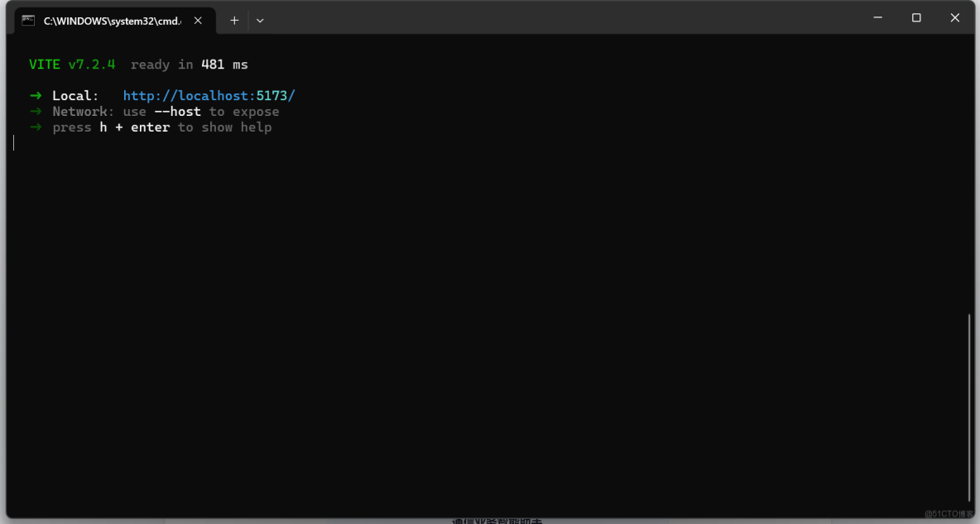The height and width of the screenshot is (524, 980).
Task: Click the --host flag text
Action: [177, 111]
